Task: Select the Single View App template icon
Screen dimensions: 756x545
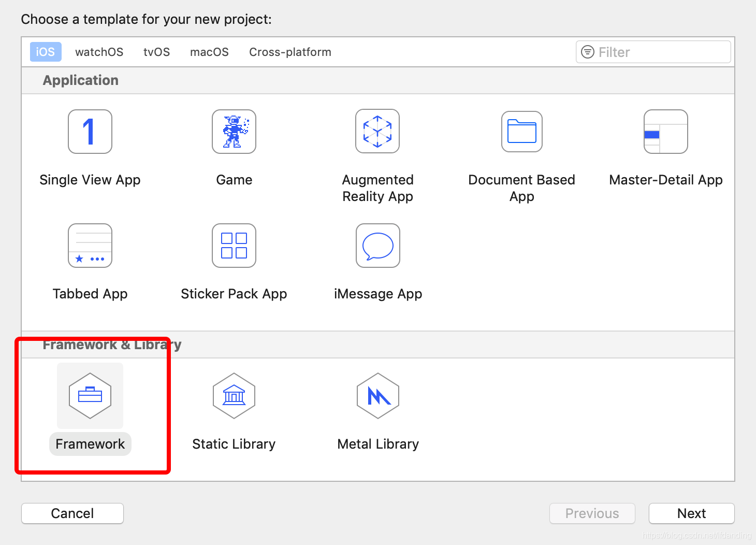Action: [90, 132]
